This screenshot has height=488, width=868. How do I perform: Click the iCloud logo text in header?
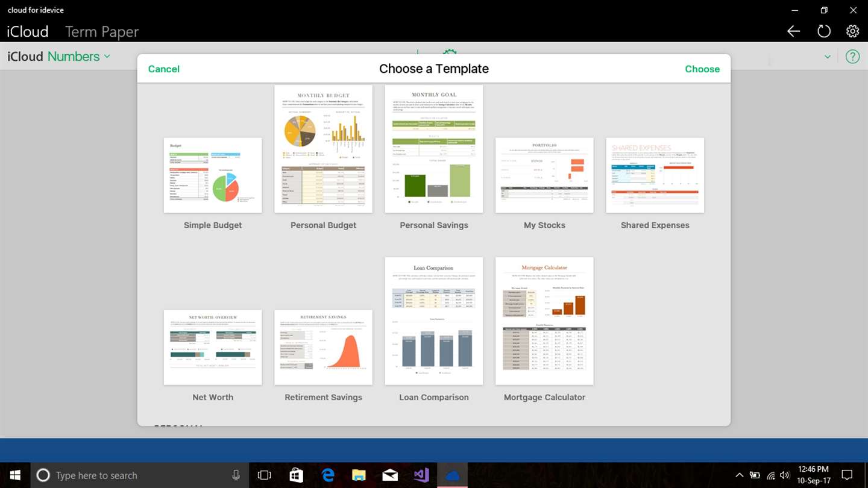28,31
